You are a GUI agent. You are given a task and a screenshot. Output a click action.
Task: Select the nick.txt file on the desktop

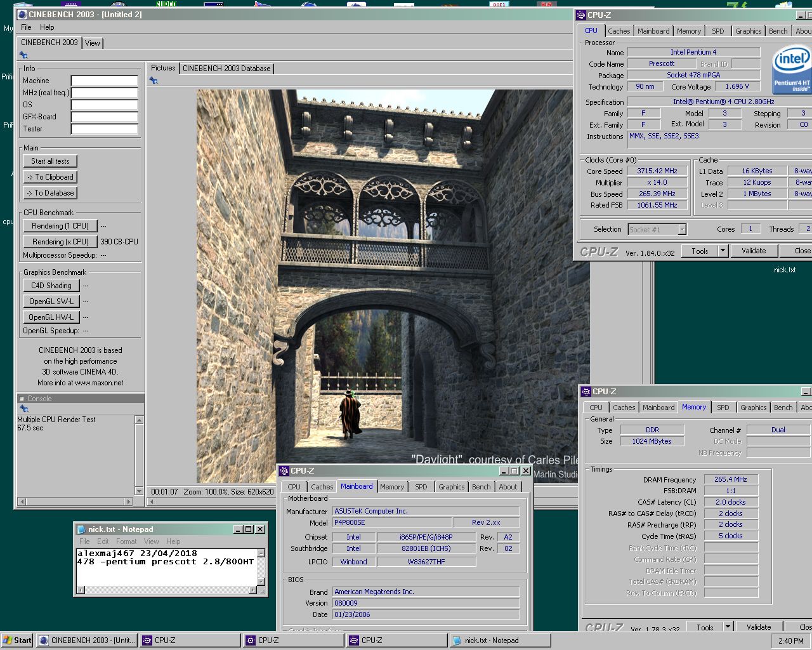pyautogui.click(x=784, y=270)
